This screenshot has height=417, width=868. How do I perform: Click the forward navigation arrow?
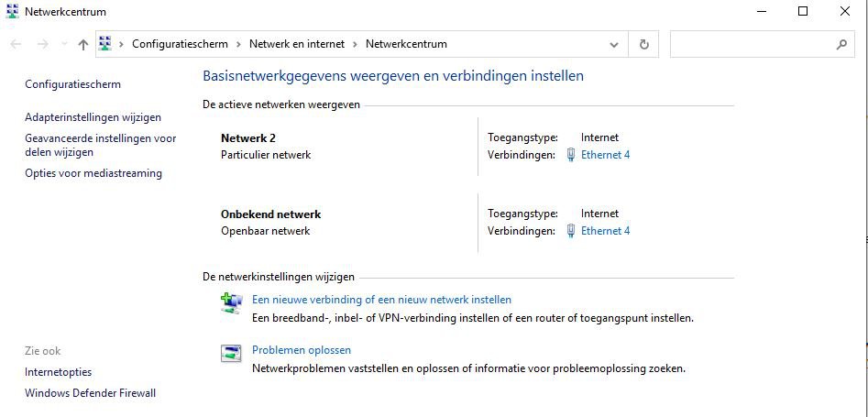tap(43, 44)
